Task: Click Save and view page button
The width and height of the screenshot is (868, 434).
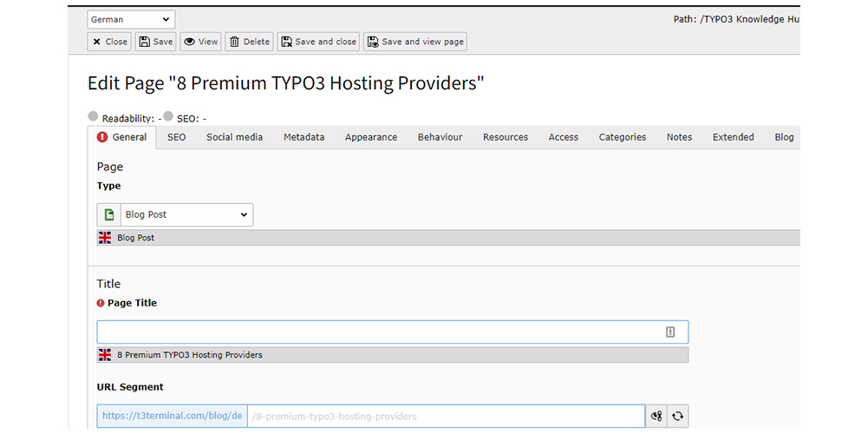Action: click(x=415, y=42)
